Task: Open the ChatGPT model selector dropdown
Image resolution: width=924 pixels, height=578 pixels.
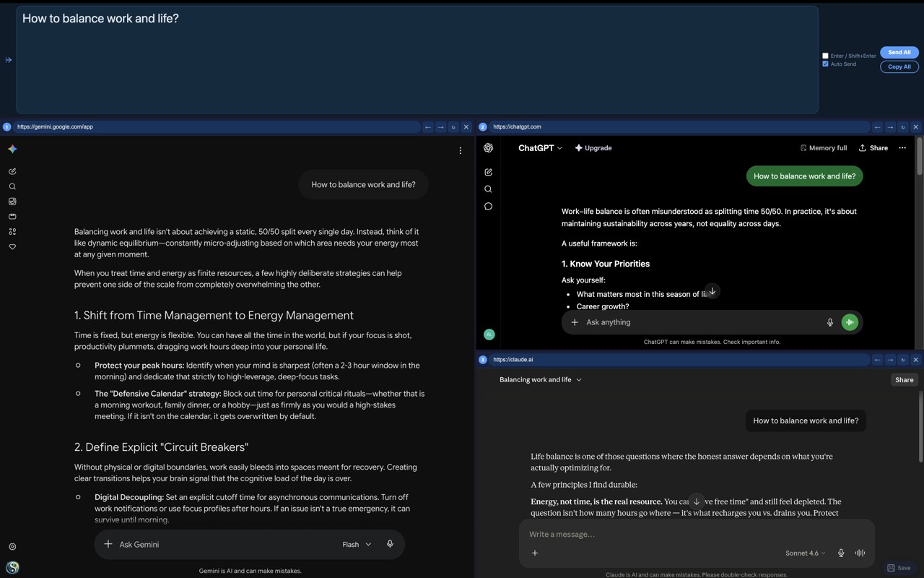Action: (x=540, y=148)
